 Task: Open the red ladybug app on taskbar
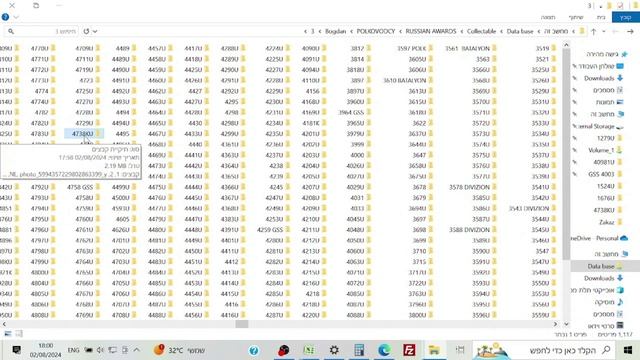pos(284,350)
